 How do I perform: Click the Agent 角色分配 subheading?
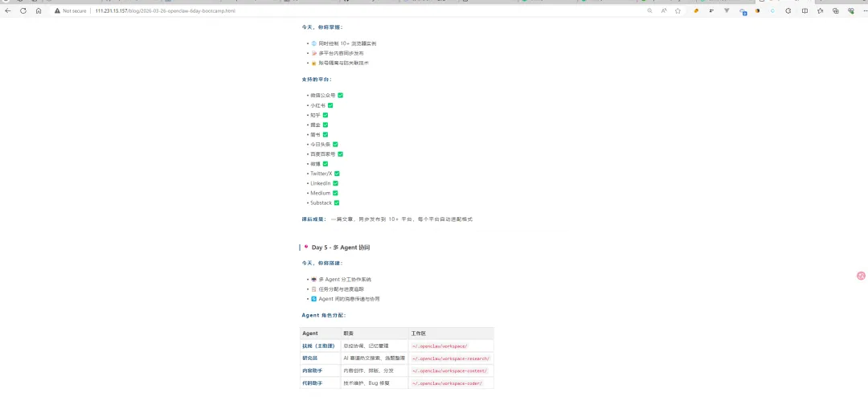pyautogui.click(x=324, y=315)
